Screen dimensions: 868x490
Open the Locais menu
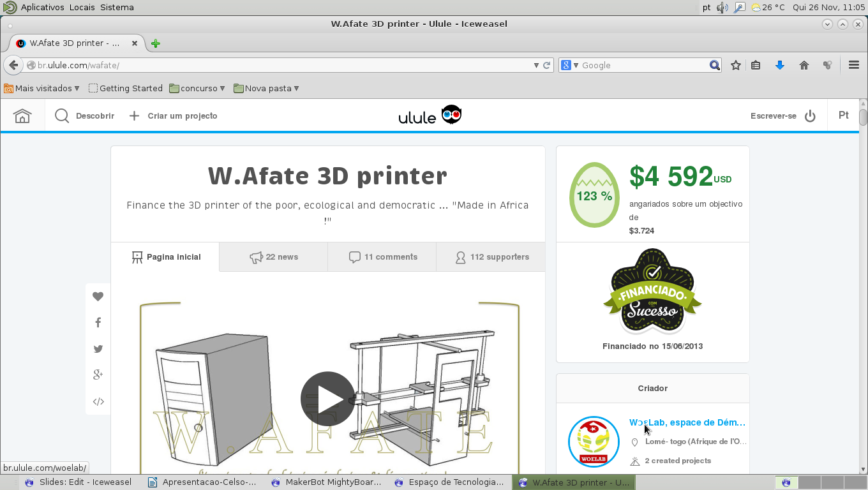coord(82,7)
